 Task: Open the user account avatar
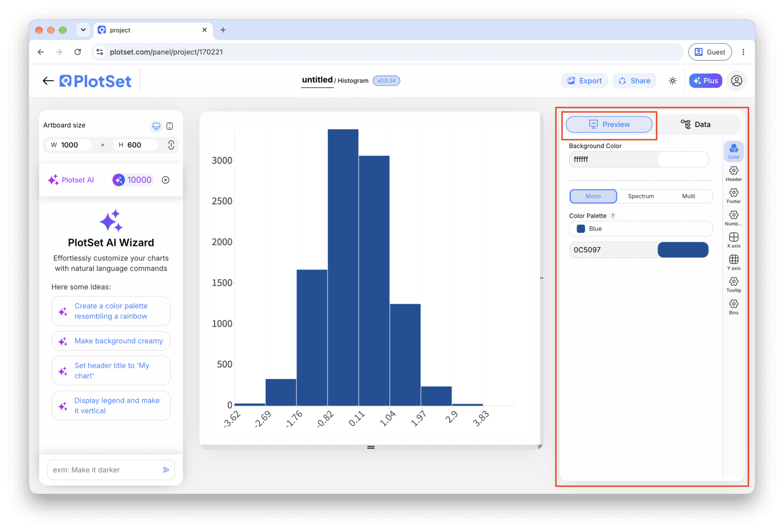tap(736, 81)
